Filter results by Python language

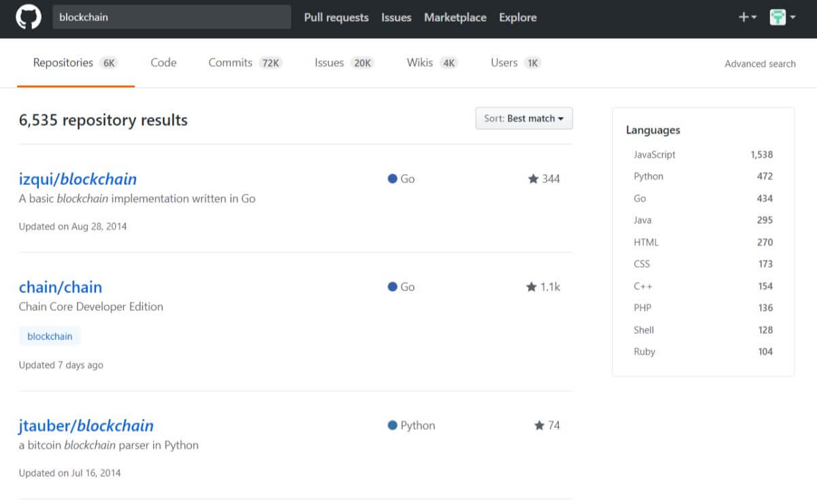pyautogui.click(x=648, y=176)
